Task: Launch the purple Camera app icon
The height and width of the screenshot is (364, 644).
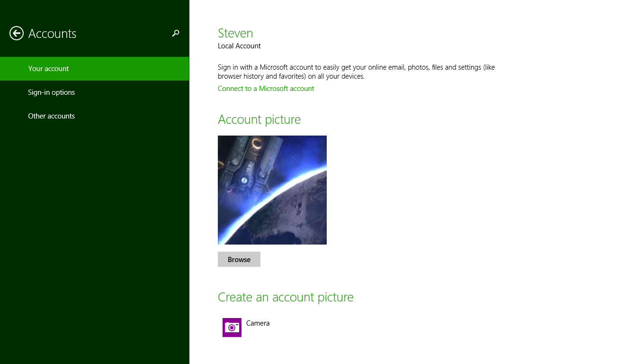Action: coord(232,328)
